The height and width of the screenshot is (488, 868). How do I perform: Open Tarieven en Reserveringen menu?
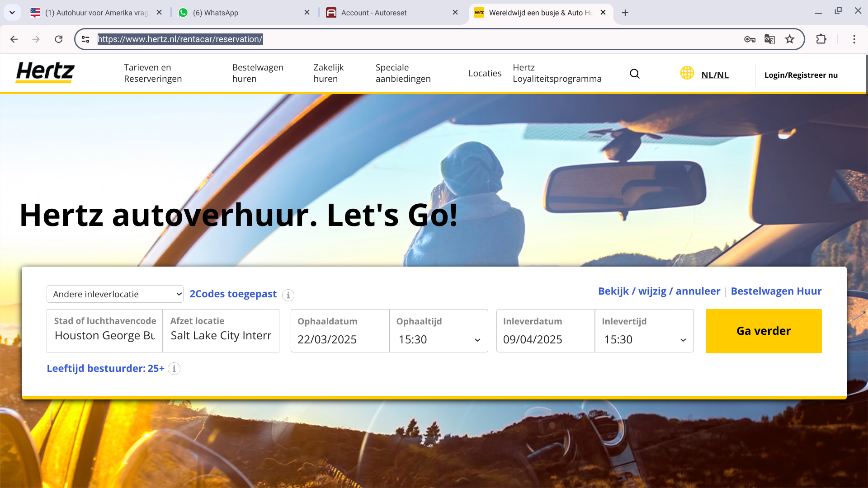click(x=153, y=73)
